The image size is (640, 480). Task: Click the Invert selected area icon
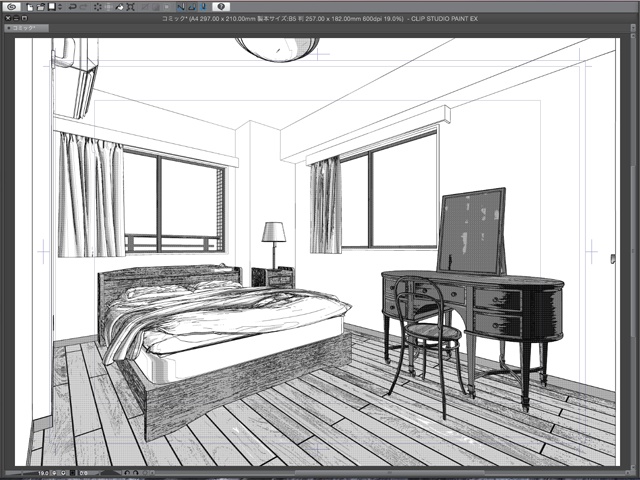(156, 7)
